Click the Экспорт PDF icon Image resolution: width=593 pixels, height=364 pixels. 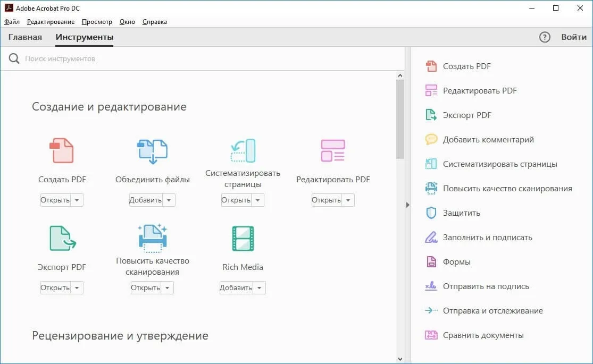[x=61, y=238]
